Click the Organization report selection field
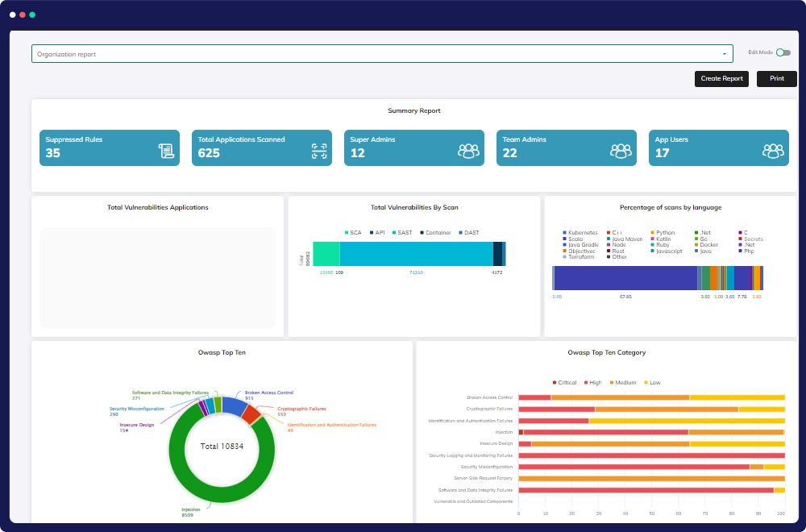Image resolution: width=806 pixels, height=532 pixels. [x=379, y=54]
